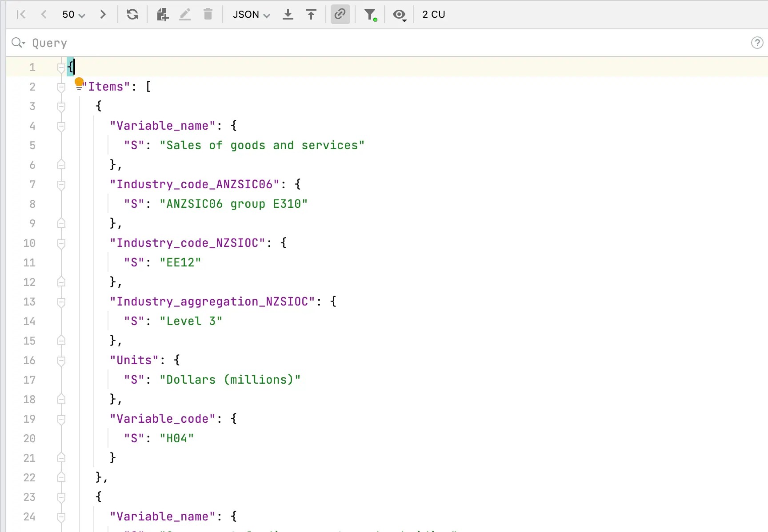This screenshot has height=532, width=768.
Task: Click the 2 CU capacity indicator
Action: click(x=434, y=14)
